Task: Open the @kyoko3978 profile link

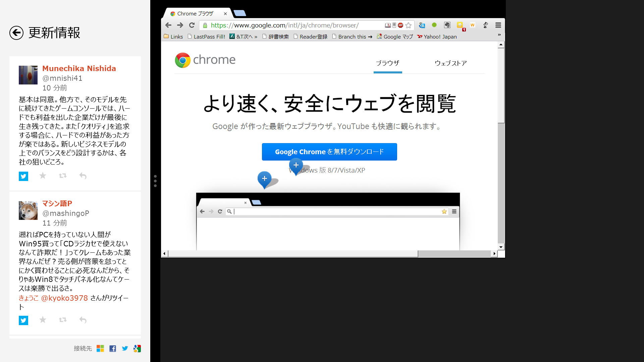Action: 64,298
